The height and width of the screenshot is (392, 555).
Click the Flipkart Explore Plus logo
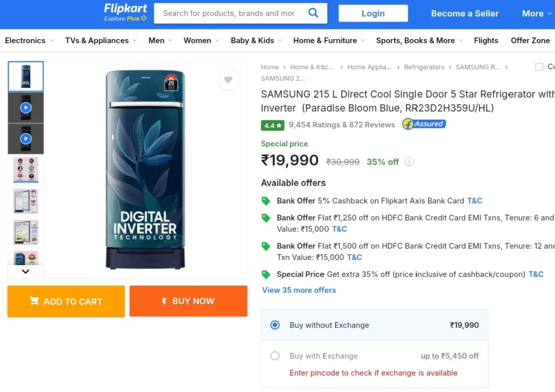point(125,13)
